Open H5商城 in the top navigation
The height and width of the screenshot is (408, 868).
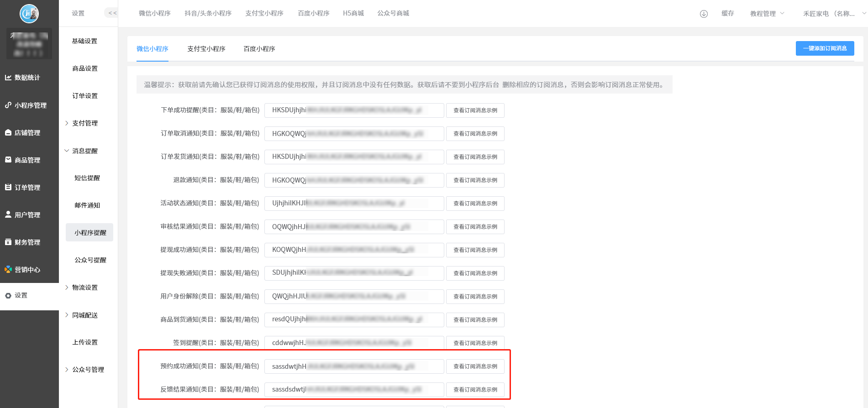[x=353, y=13]
